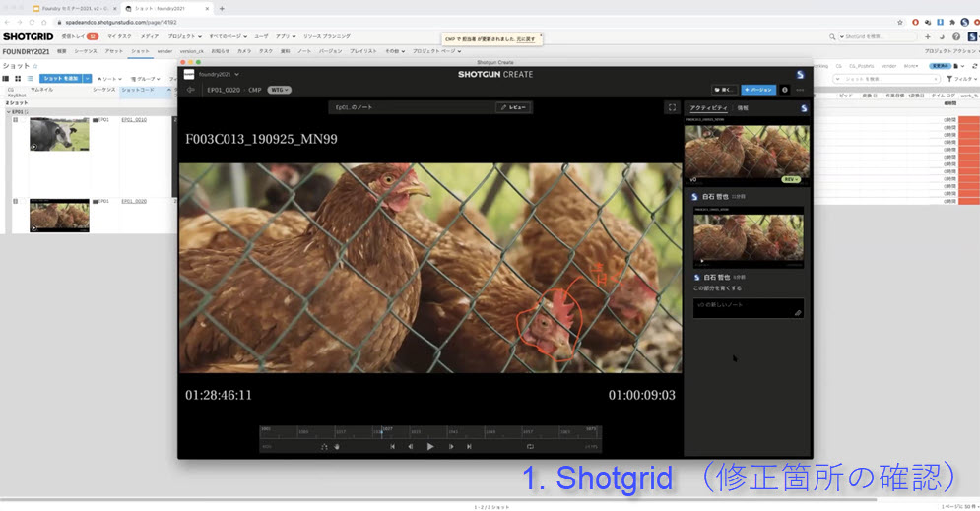This screenshot has height=511, width=980.
Task: Open the プロジェクト ページ dropdown
Action: click(x=437, y=51)
